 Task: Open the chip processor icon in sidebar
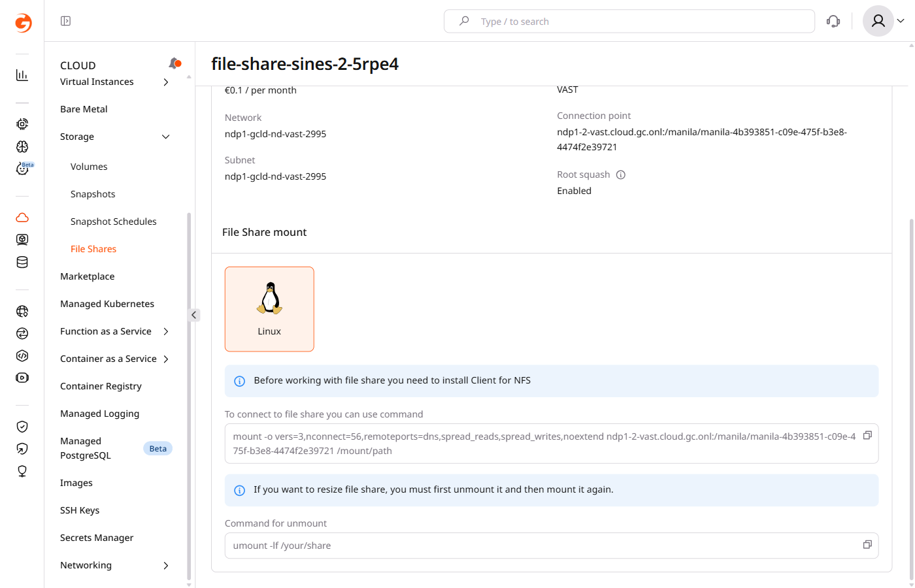22,124
